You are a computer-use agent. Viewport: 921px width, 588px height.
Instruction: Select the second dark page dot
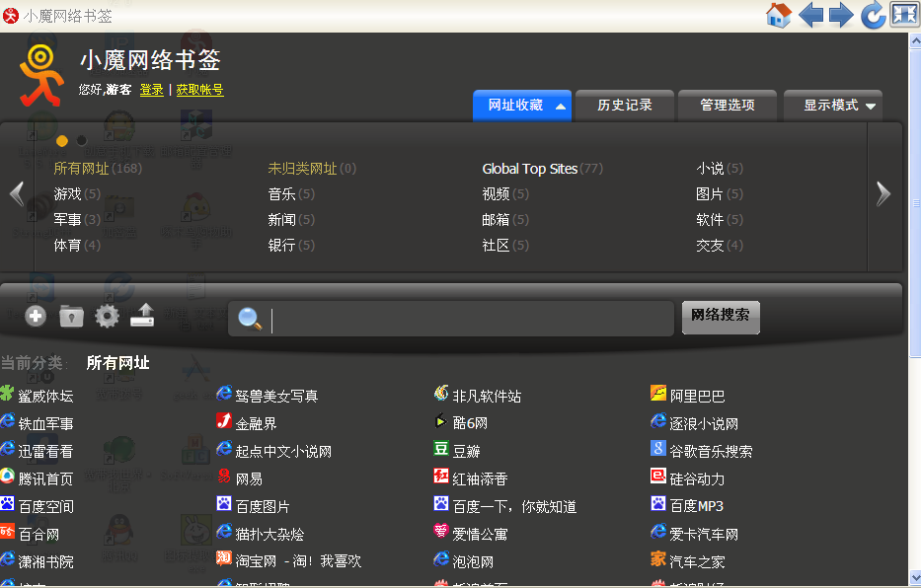point(82,141)
